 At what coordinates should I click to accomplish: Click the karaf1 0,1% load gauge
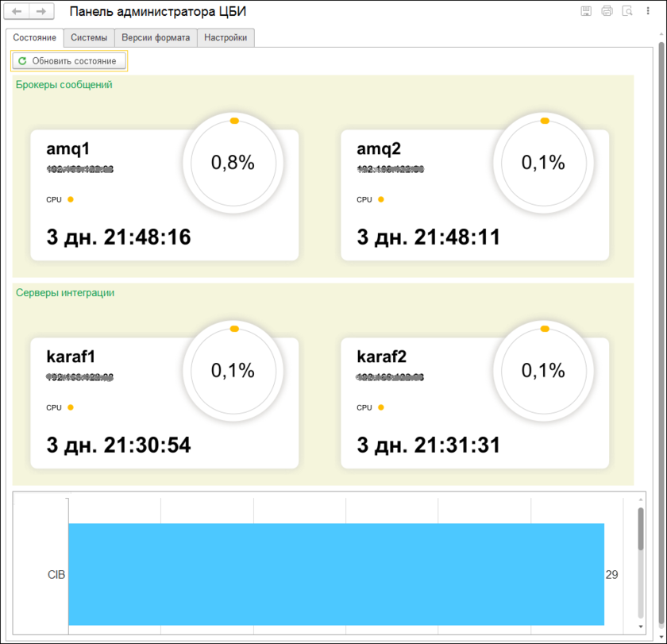click(233, 370)
